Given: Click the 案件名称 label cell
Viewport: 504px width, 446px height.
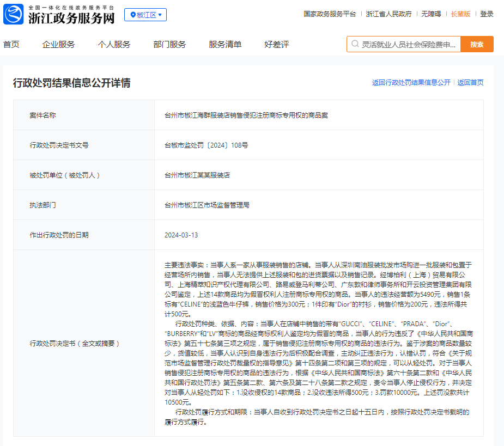Looking at the screenshot, I should click(84, 115).
